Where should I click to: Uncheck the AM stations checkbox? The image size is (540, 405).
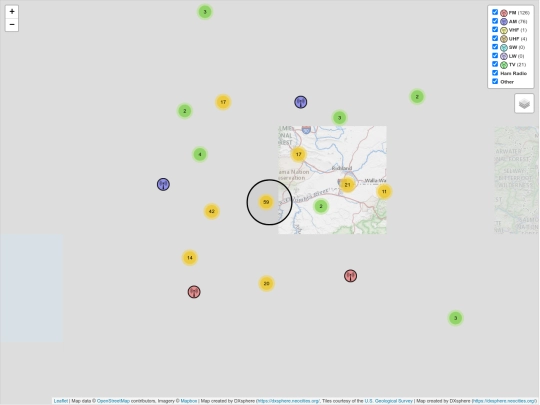point(495,21)
